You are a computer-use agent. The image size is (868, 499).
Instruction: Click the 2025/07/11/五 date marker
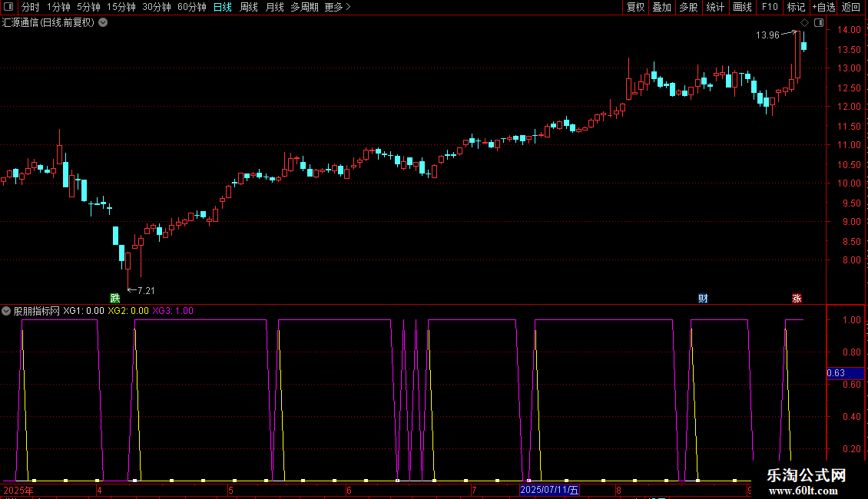point(549,490)
